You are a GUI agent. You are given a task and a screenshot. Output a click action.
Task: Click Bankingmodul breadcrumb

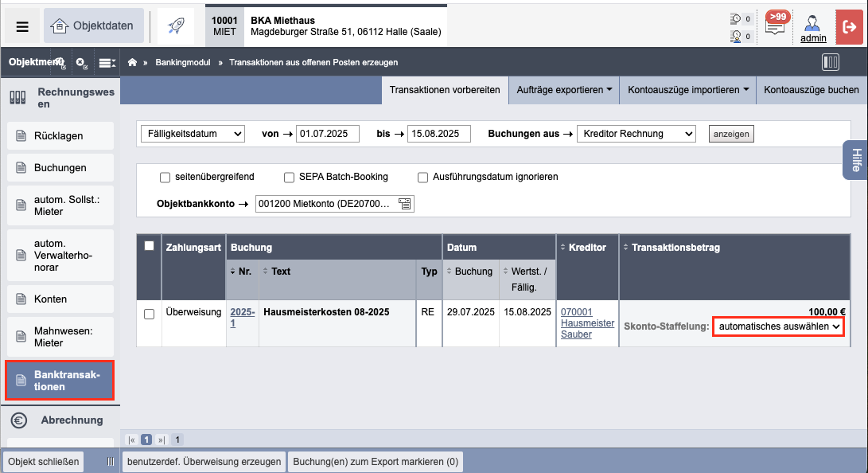[183, 63]
